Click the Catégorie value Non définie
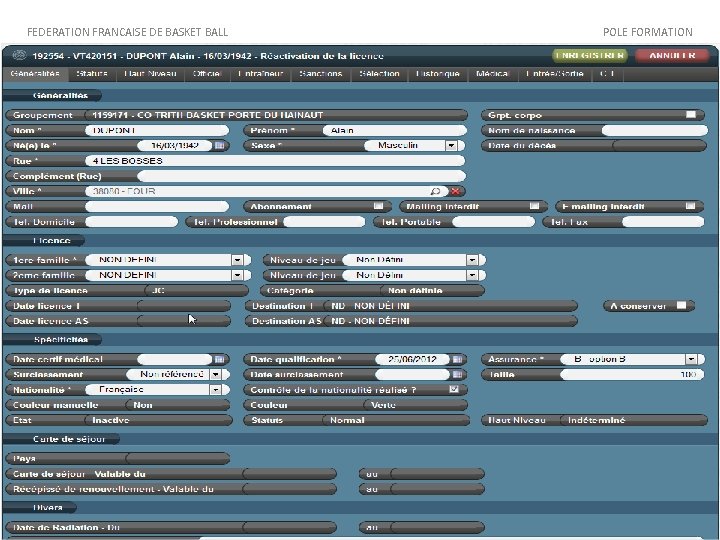Screen dimensions: 720x540 pos(433,291)
